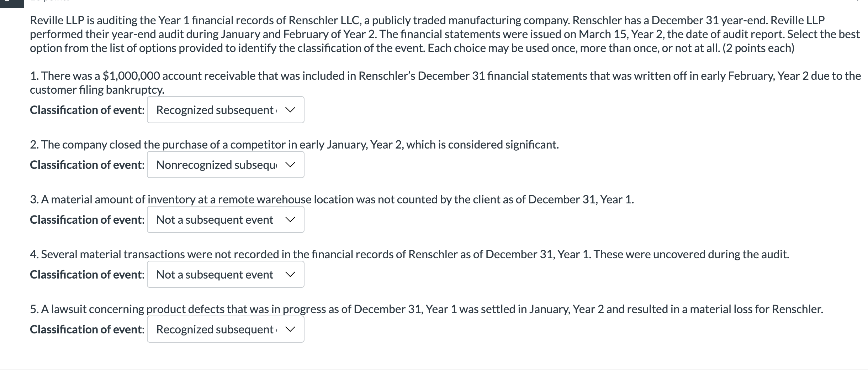
Task: Click chevron arrow on question 1 dropdown
Action: click(290, 110)
